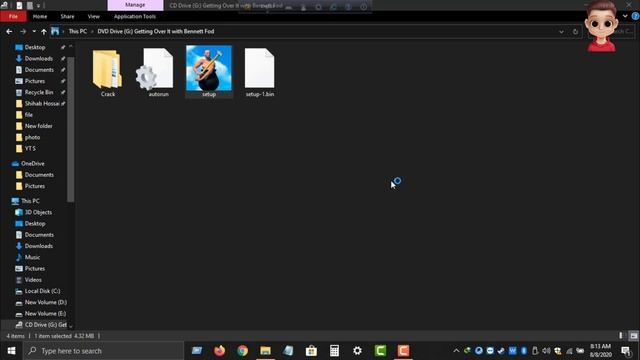Image resolution: width=640 pixels, height=360 pixels.
Task: Open the orange Camtasia recorder taskbar icon
Action: 403,351
